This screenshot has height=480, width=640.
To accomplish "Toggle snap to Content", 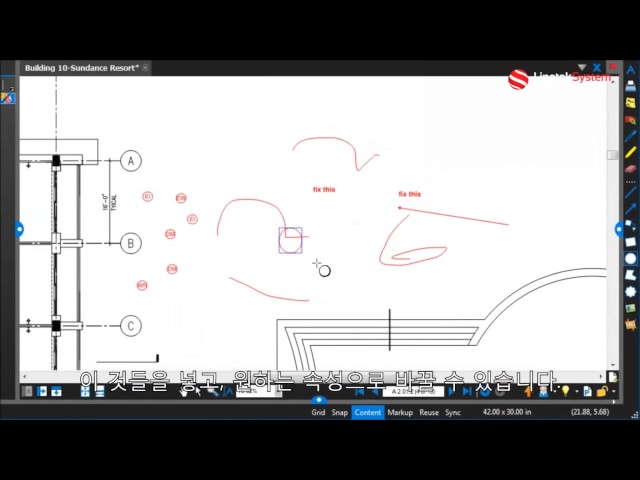I will pos(367,412).
